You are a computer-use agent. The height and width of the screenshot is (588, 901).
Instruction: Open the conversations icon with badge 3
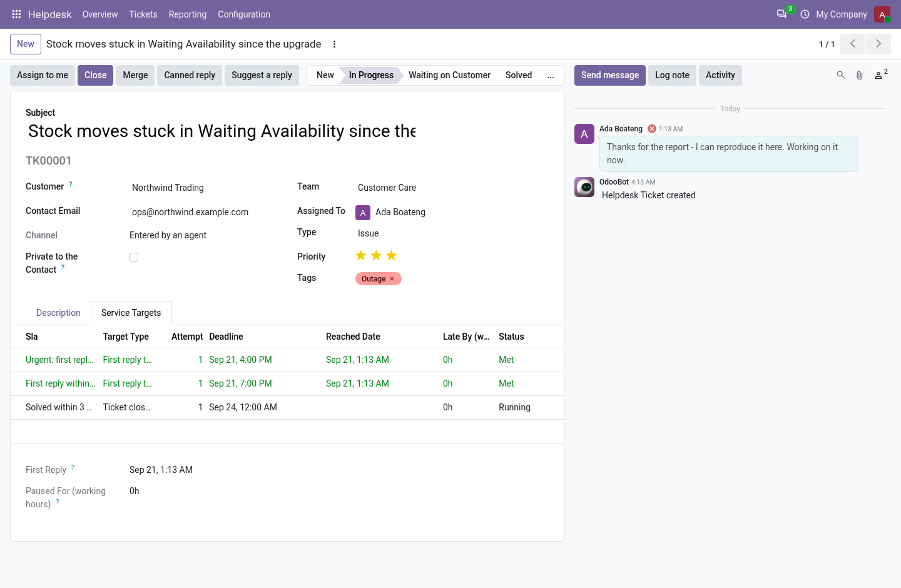point(782,14)
